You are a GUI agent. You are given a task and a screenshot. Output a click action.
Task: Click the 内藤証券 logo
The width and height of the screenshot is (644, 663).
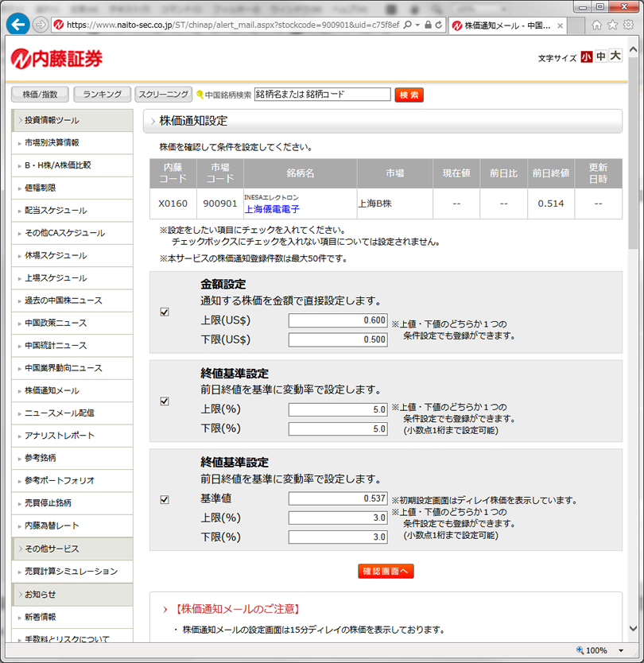coord(56,58)
